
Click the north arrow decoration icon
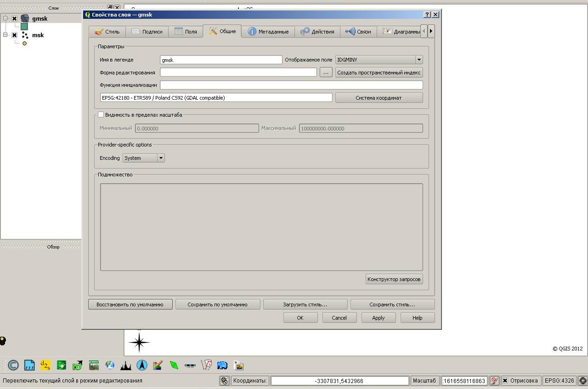coord(142,365)
